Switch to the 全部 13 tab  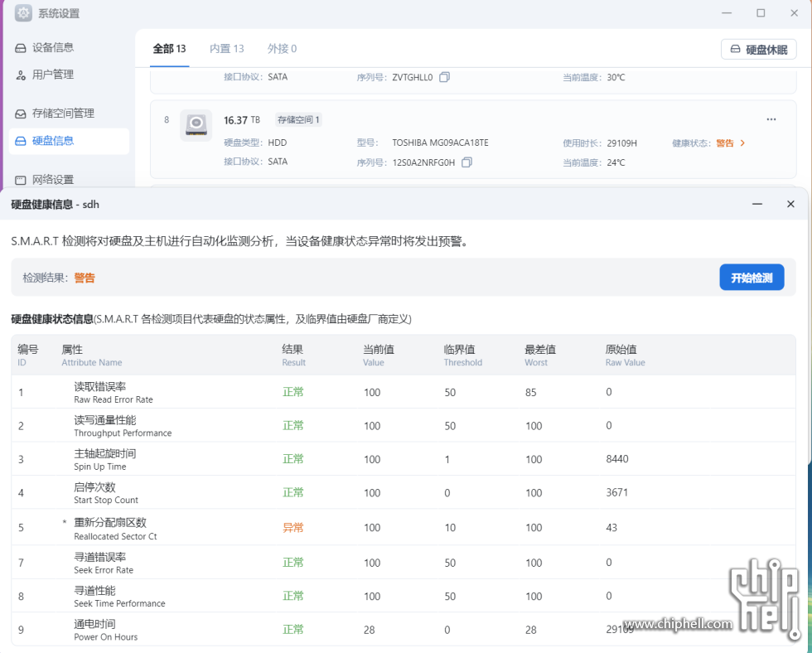tap(169, 49)
